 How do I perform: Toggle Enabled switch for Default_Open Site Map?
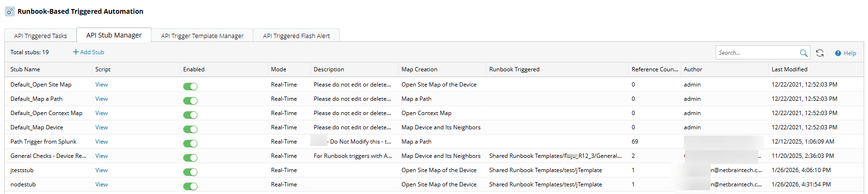190,87
